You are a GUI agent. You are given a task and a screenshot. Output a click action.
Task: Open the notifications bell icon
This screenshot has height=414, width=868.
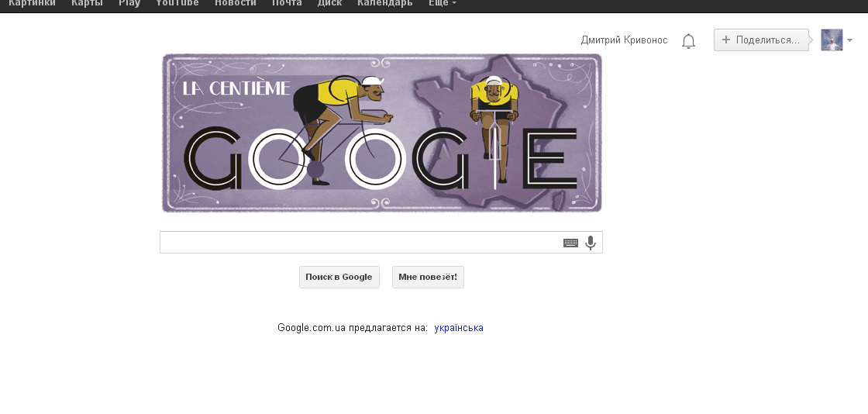point(688,41)
